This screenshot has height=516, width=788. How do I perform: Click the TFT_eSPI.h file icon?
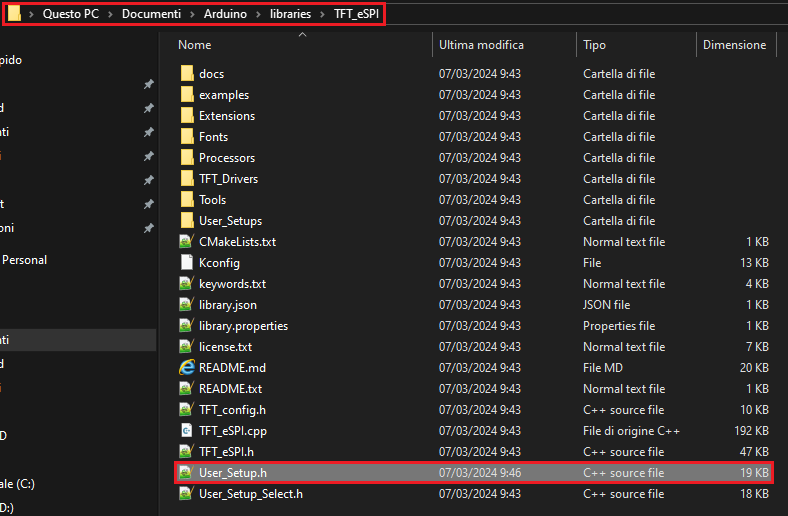click(x=186, y=452)
